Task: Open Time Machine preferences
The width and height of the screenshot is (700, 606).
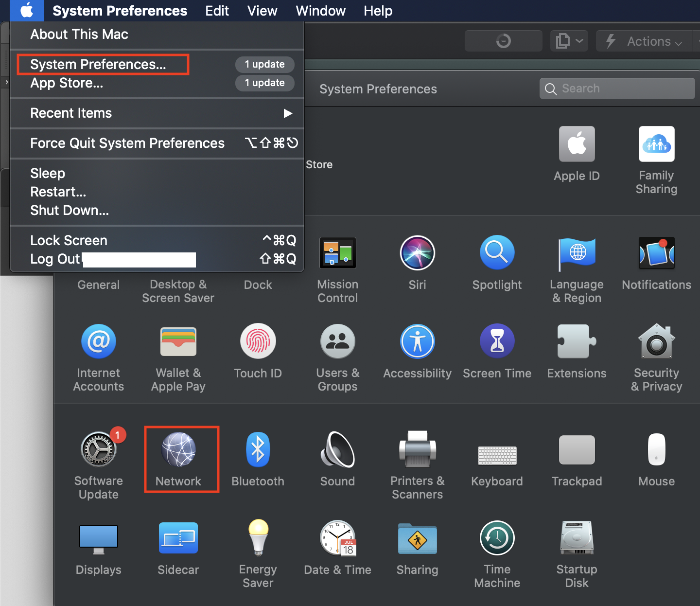Action: (497, 555)
